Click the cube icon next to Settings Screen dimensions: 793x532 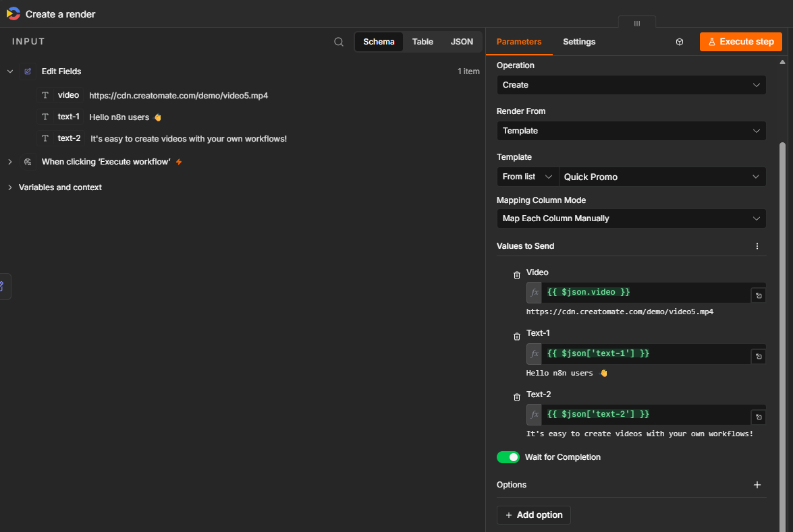point(679,42)
